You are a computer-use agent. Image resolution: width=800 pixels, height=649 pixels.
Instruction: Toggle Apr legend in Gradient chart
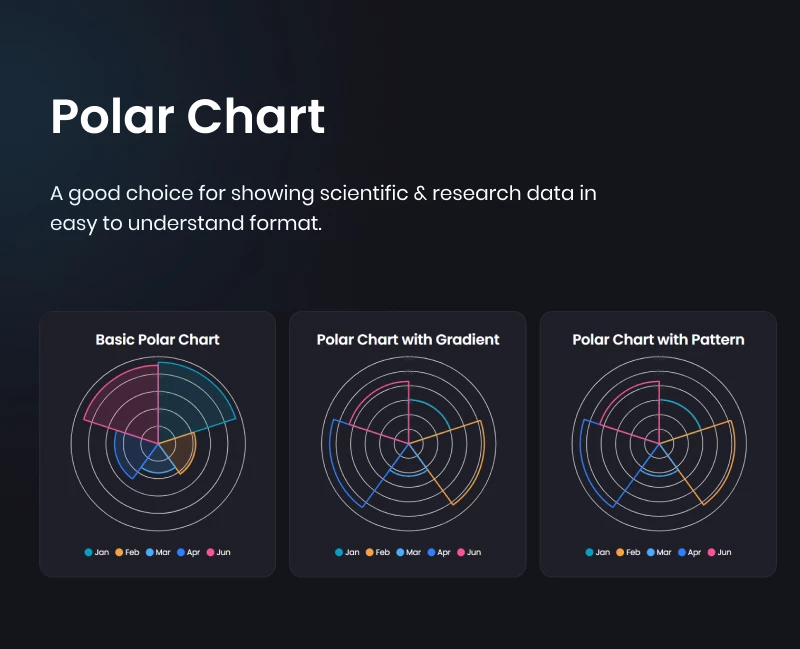[x=439, y=552]
